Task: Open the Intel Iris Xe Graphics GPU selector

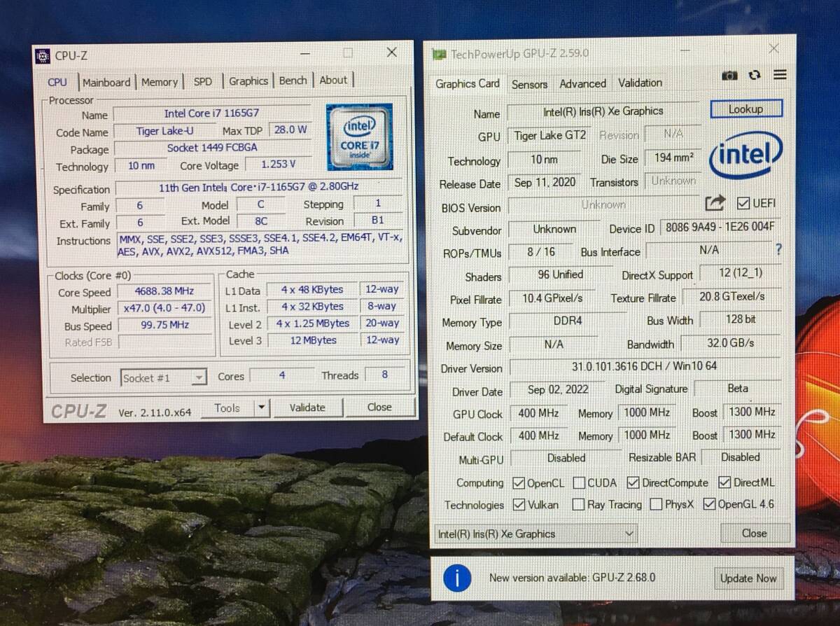Action: click(x=535, y=534)
